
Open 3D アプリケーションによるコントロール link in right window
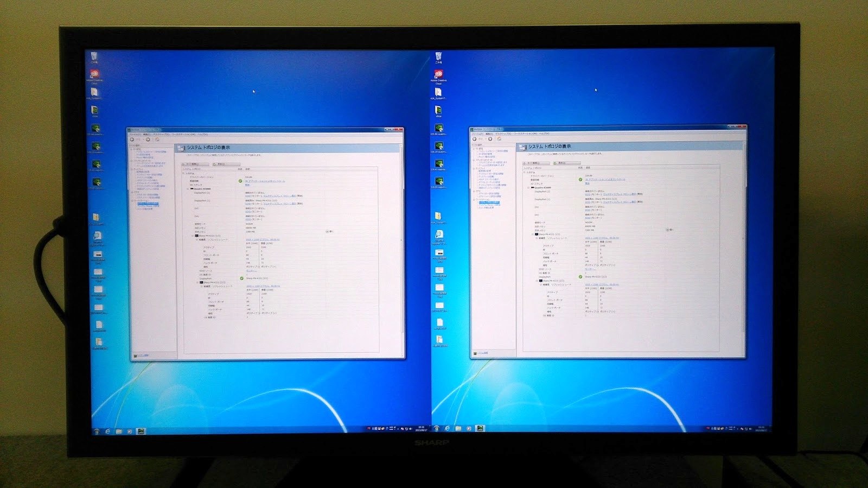tap(605, 180)
